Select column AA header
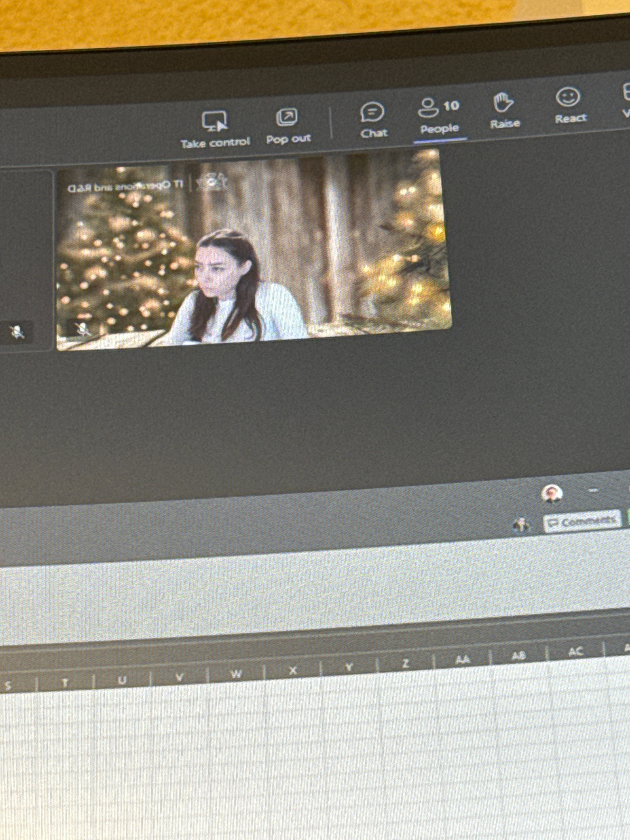Screen dimensions: 630x840 click(x=462, y=660)
